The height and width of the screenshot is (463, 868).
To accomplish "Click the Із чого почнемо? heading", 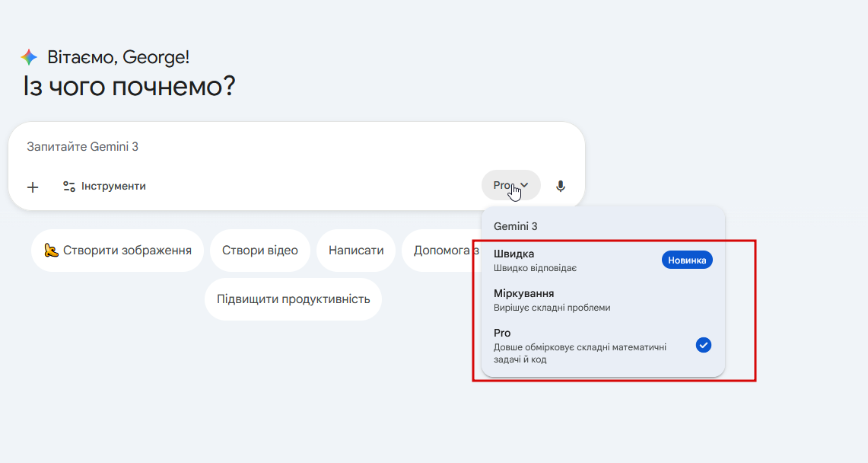I will [129, 86].
